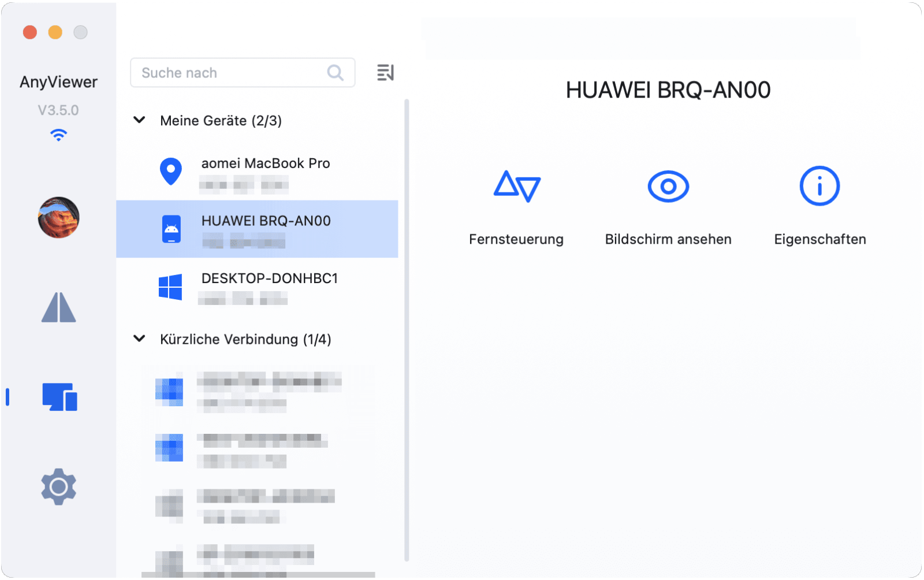Click the search magnifier icon
The image size is (924, 580).
point(335,73)
